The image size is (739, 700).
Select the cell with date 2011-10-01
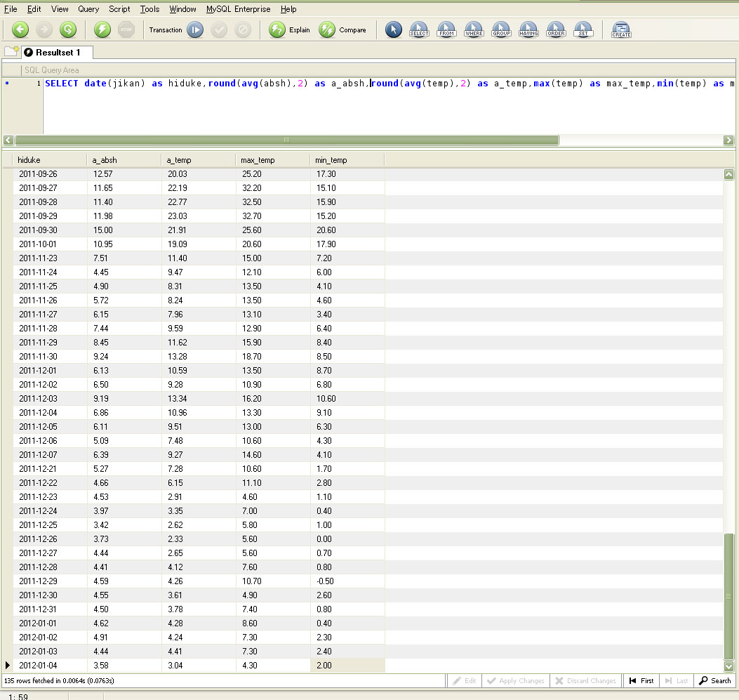[x=50, y=244]
